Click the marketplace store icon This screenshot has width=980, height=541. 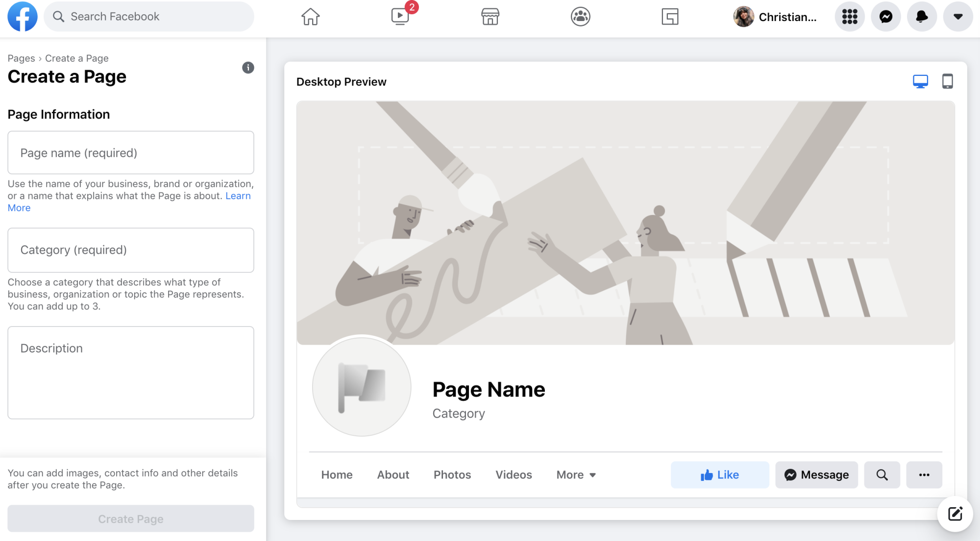point(490,17)
